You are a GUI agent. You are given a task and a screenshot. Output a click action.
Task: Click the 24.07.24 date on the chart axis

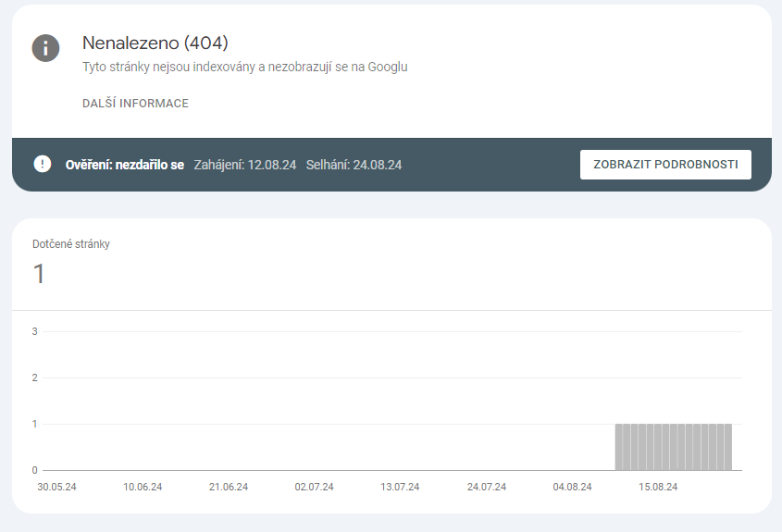pos(487,487)
